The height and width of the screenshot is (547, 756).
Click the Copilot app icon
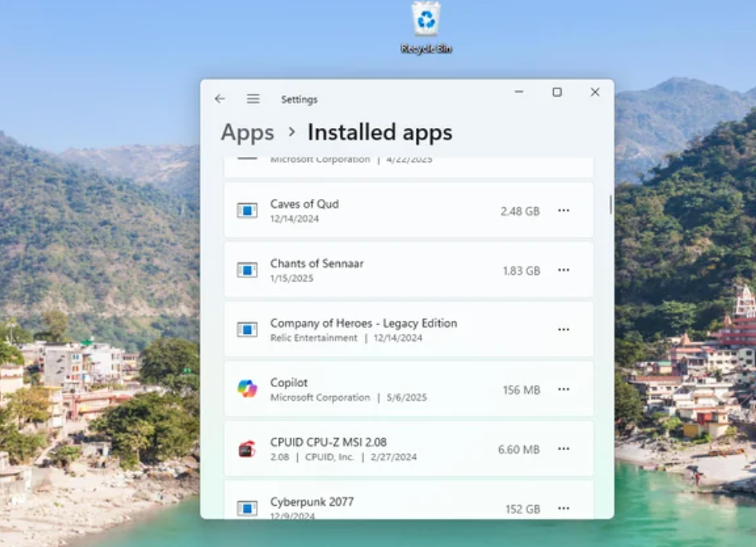coord(247,389)
